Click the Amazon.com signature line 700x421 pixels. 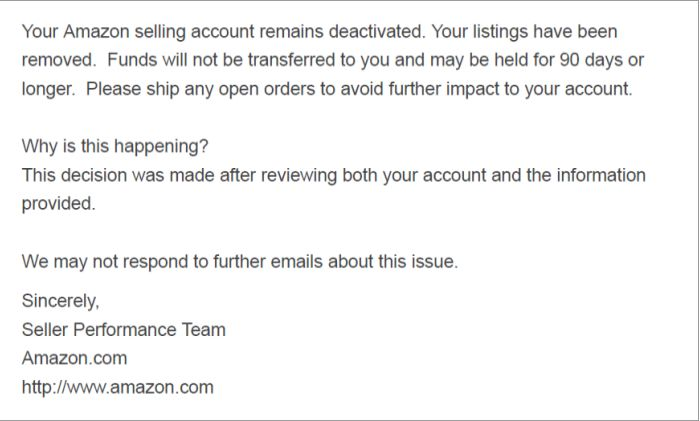click(x=75, y=358)
